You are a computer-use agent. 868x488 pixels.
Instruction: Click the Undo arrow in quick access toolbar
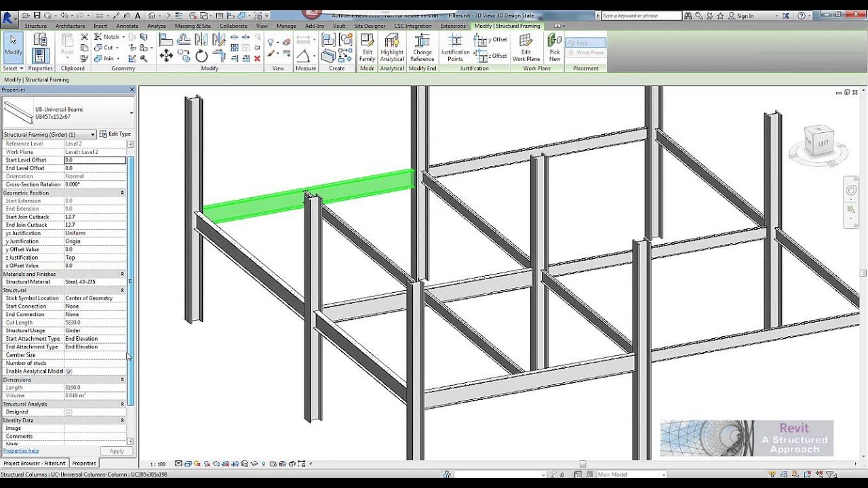click(x=64, y=15)
